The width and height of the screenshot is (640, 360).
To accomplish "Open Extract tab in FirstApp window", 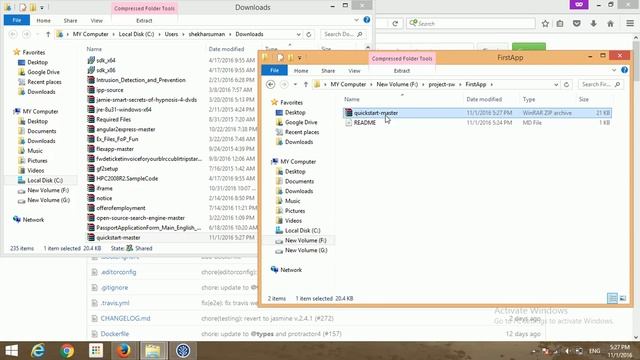I will click(402, 71).
